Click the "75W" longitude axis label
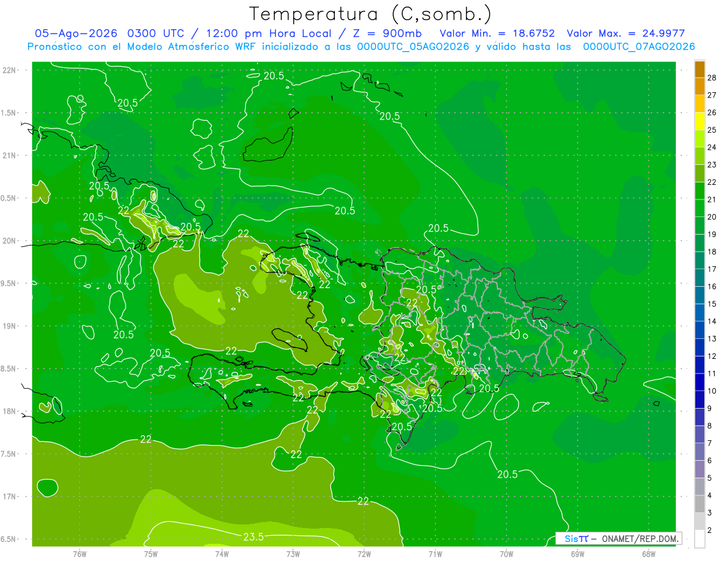728x562 pixels. (151, 554)
